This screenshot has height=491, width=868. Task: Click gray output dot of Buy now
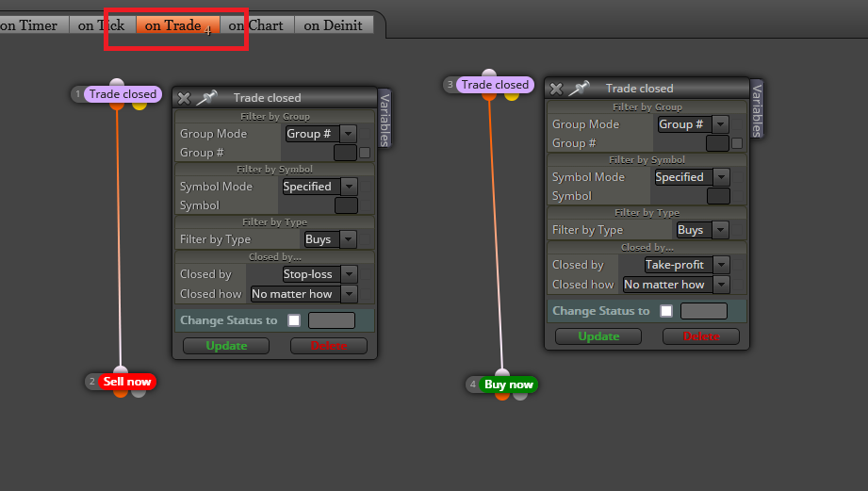(x=520, y=396)
